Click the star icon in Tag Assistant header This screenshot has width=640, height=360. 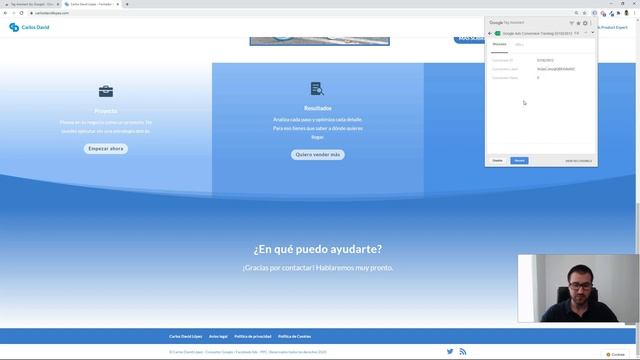tap(578, 23)
